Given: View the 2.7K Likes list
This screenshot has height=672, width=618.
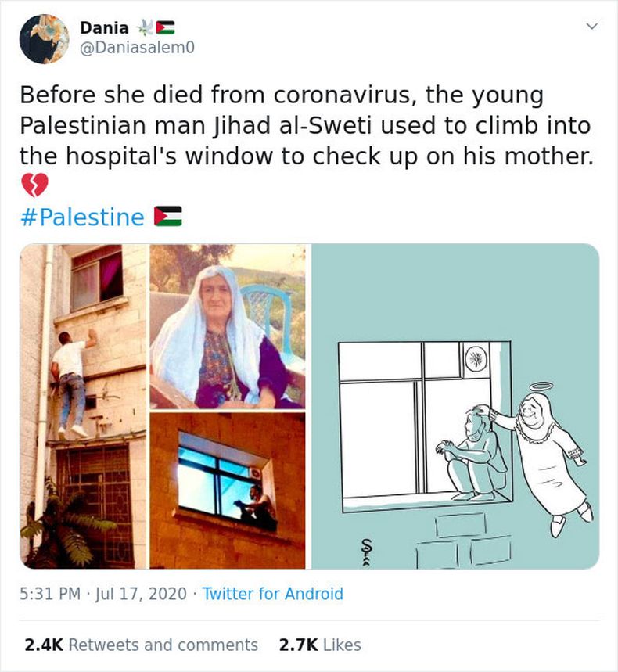Looking at the screenshot, I should [319, 645].
